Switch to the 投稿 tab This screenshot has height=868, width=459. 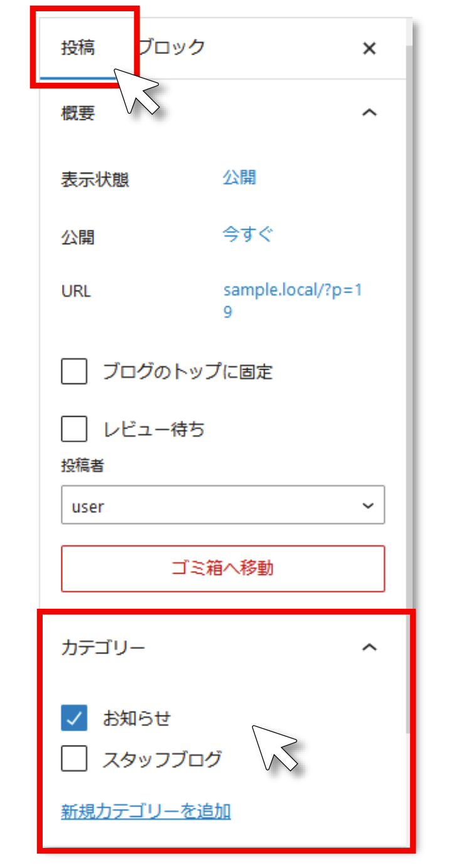point(78,48)
